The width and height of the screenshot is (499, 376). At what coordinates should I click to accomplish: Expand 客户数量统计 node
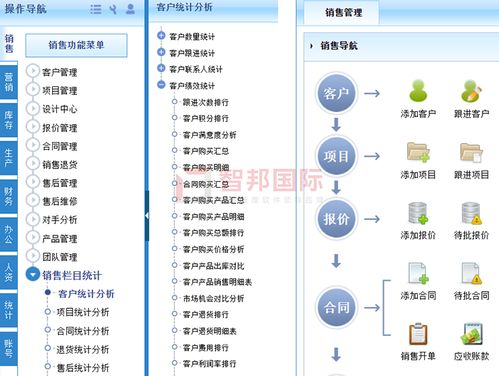(x=161, y=35)
